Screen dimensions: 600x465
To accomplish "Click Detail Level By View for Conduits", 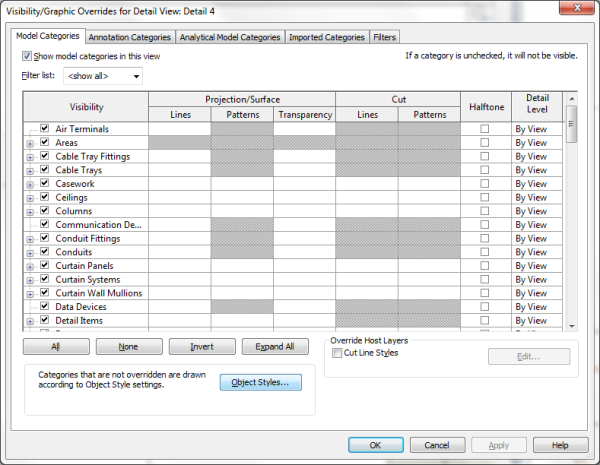I will point(537,252).
